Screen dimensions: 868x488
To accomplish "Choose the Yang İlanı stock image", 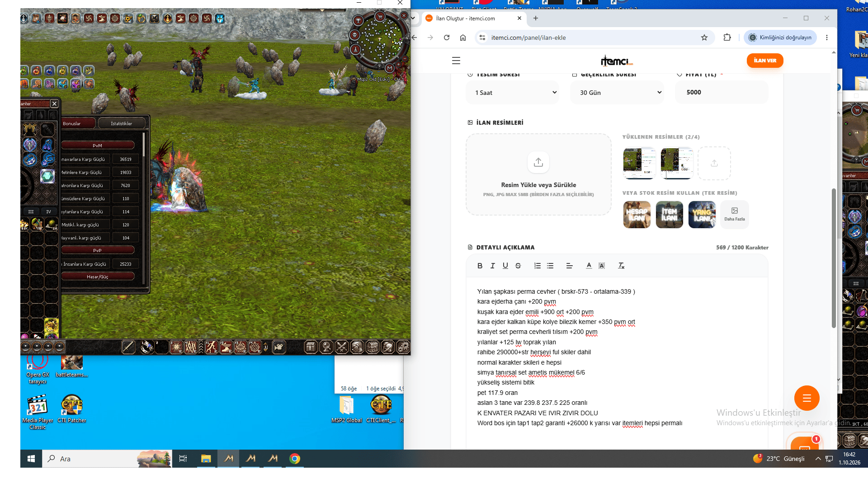I will [x=702, y=215].
